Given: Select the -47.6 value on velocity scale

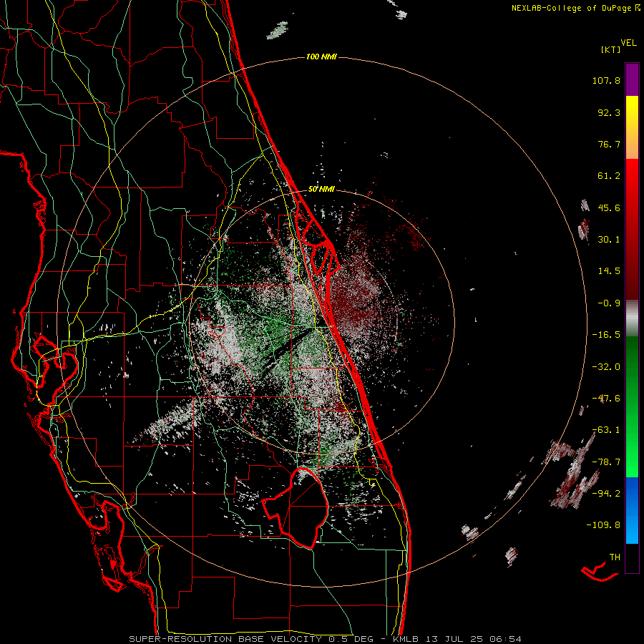Looking at the screenshot, I should (606, 399).
